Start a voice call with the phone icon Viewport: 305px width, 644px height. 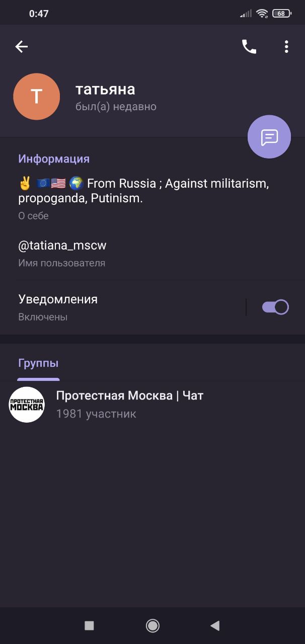point(249,47)
